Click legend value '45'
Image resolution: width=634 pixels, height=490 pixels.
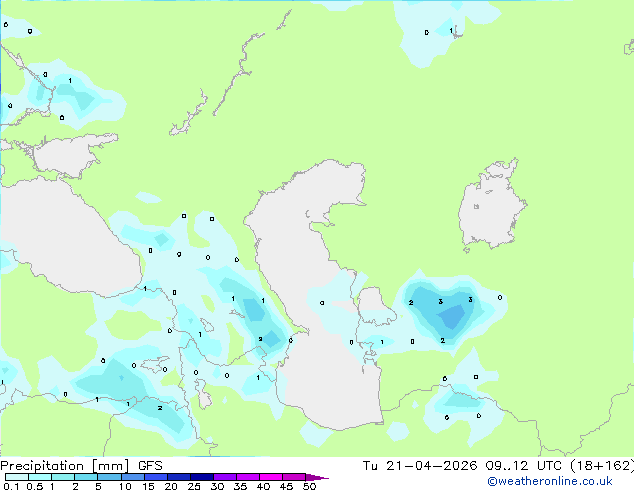coord(286,486)
